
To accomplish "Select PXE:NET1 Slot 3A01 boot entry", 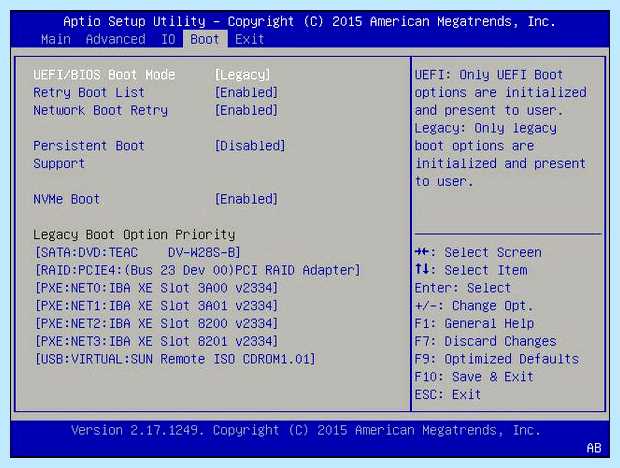I will (157, 306).
